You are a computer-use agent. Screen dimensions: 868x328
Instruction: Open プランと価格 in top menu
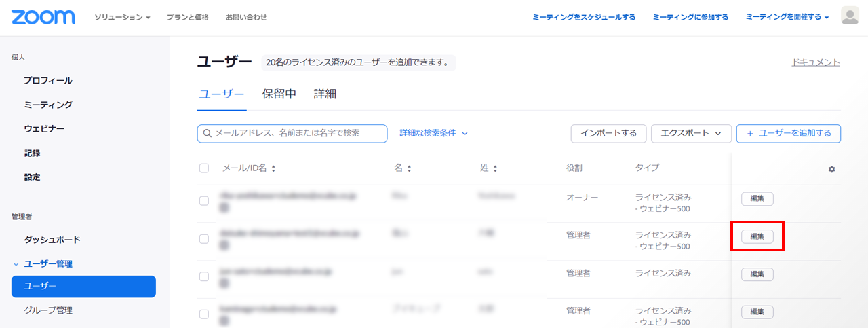tap(188, 17)
